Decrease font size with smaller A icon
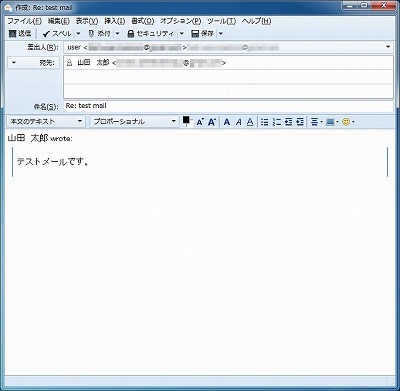400x391 pixels. coord(200,122)
